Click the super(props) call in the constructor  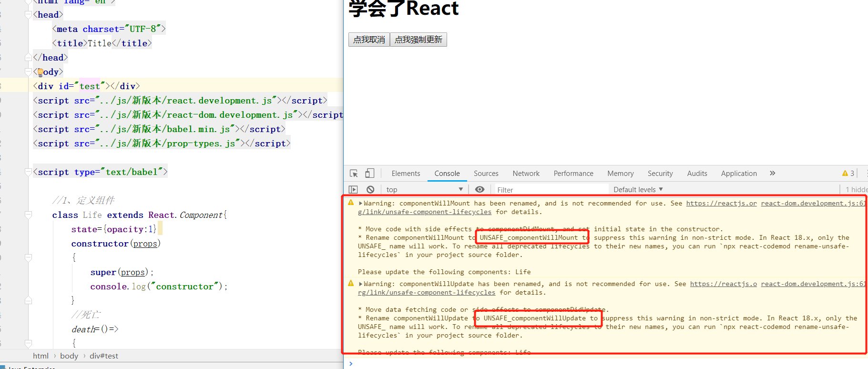[x=122, y=272]
